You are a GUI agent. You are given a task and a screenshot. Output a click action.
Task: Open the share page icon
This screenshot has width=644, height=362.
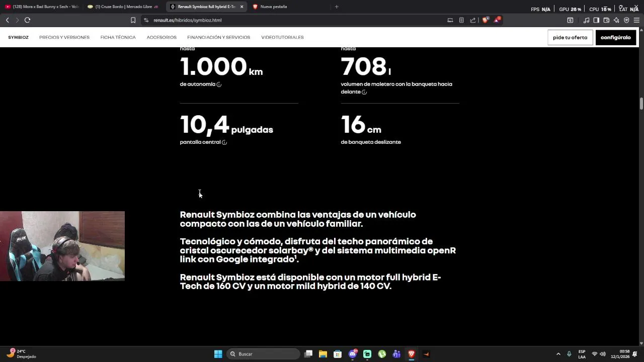(x=473, y=20)
